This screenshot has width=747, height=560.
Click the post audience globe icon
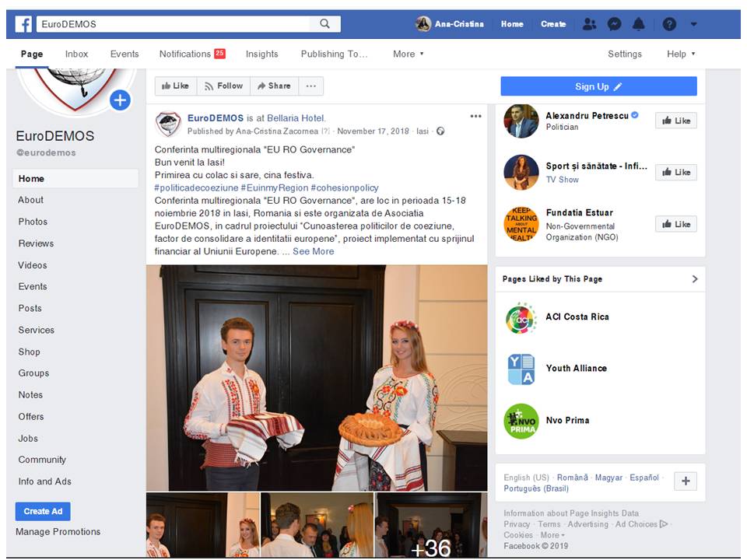click(x=440, y=131)
